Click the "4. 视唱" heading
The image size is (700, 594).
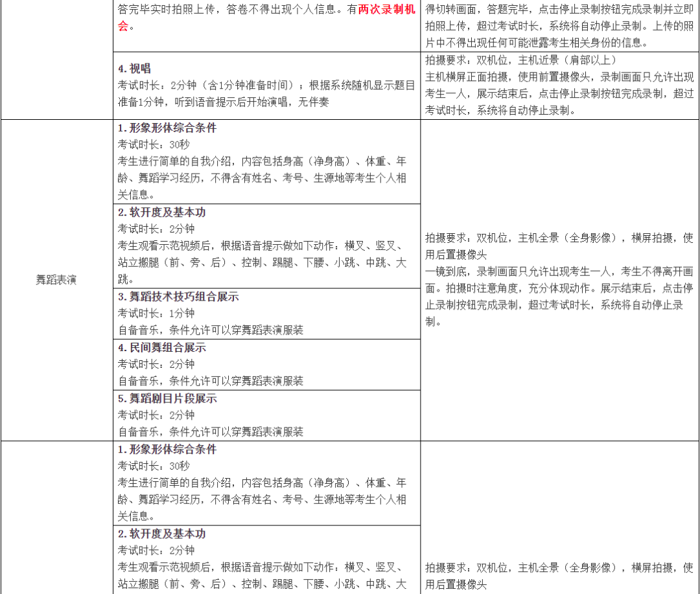point(134,69)
